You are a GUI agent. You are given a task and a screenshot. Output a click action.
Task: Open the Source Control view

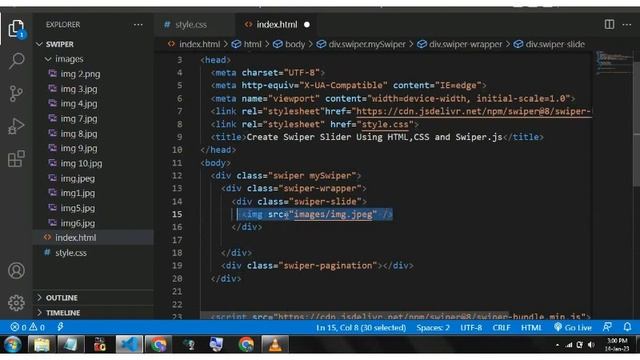pyautogui.click(x=16, y=93)
